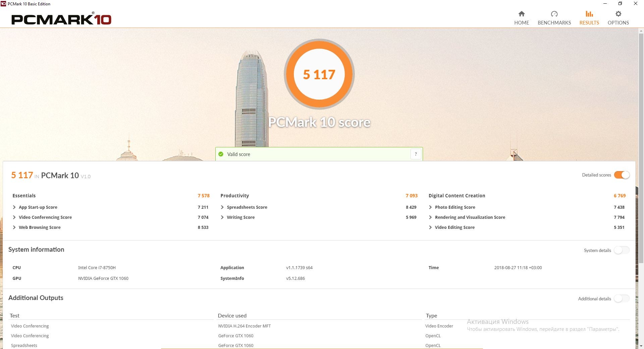This screenshot has width=644, height=349.
Task: Click GPU value NVIDIA GeForce GTX 1060
Action: coord(103,279)
